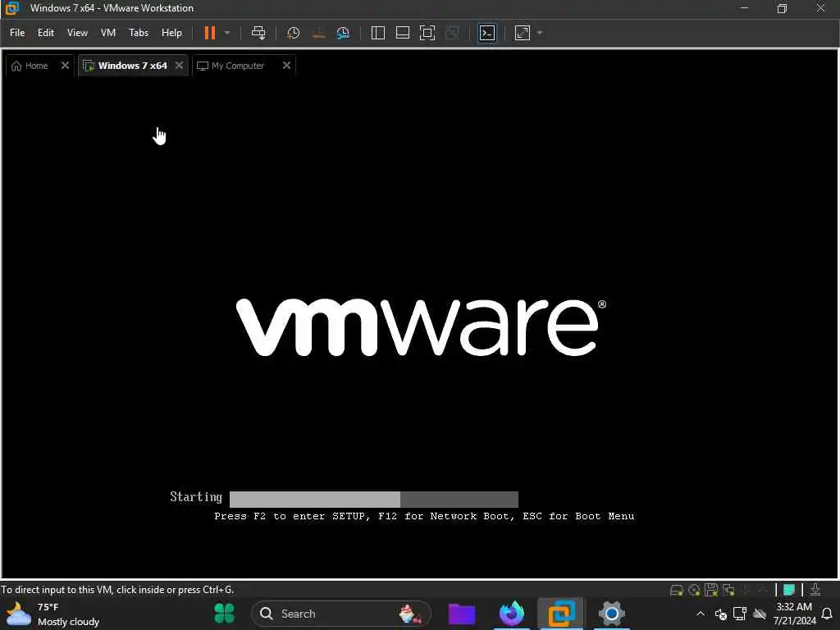840x630 pixels.
Task: Open Settings gear from the taskbar
Action: [x=612, y=614]
